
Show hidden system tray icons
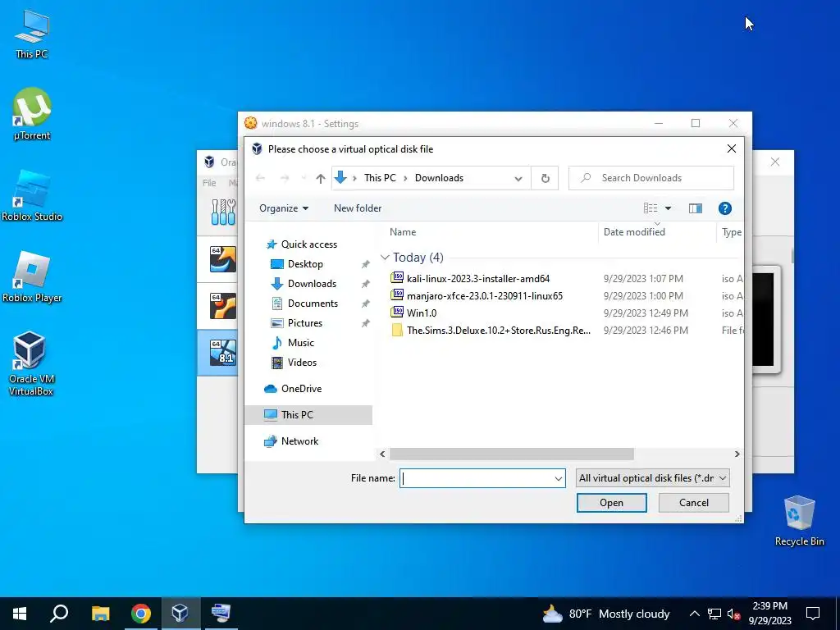click(694, 614)
